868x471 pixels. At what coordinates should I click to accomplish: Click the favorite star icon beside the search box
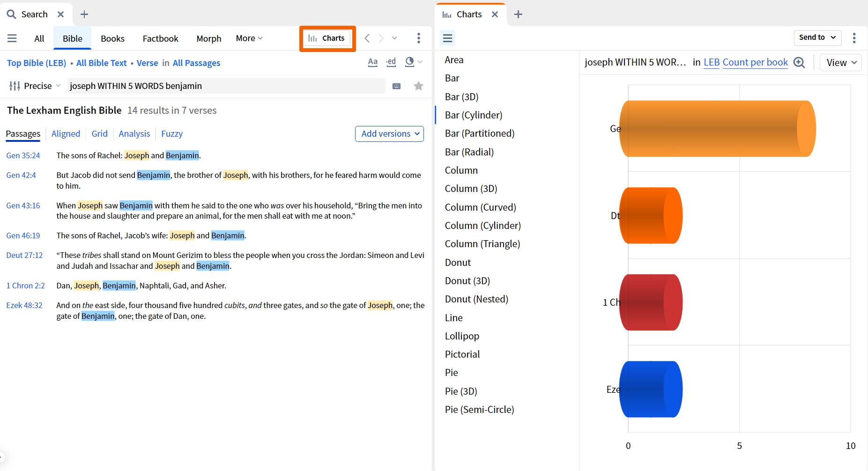tap(418, 86)
